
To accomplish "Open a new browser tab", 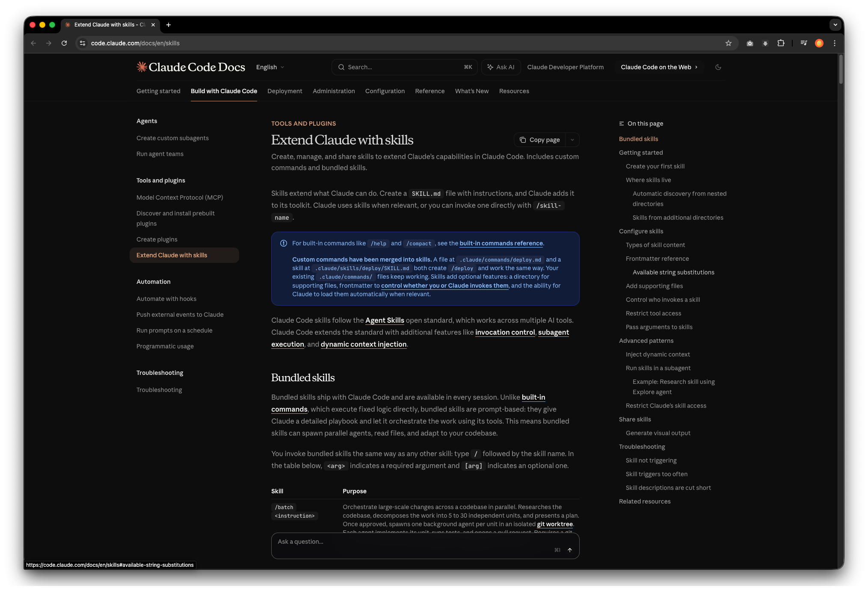I will coord(169,25).
